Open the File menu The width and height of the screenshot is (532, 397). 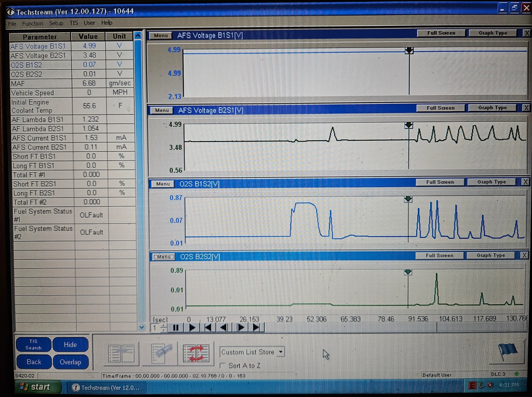[12, 24]
